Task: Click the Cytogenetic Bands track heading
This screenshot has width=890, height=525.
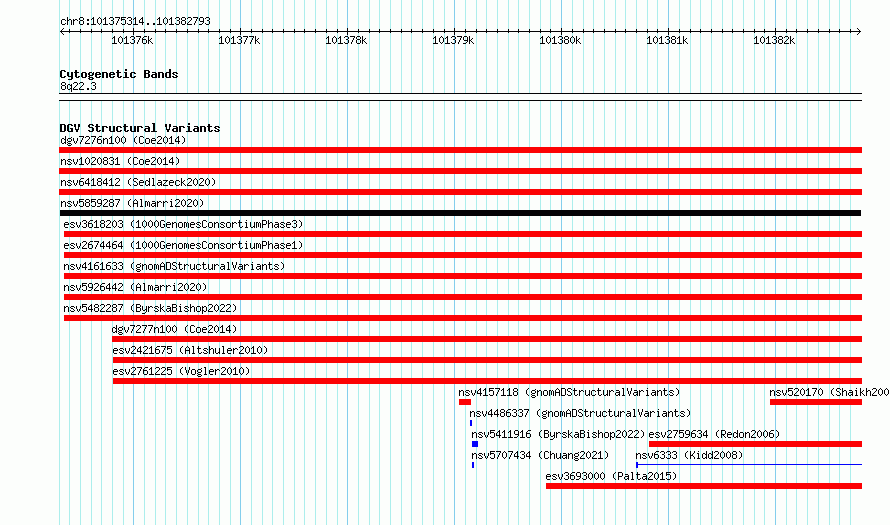Action: click(x=119, y=74)
